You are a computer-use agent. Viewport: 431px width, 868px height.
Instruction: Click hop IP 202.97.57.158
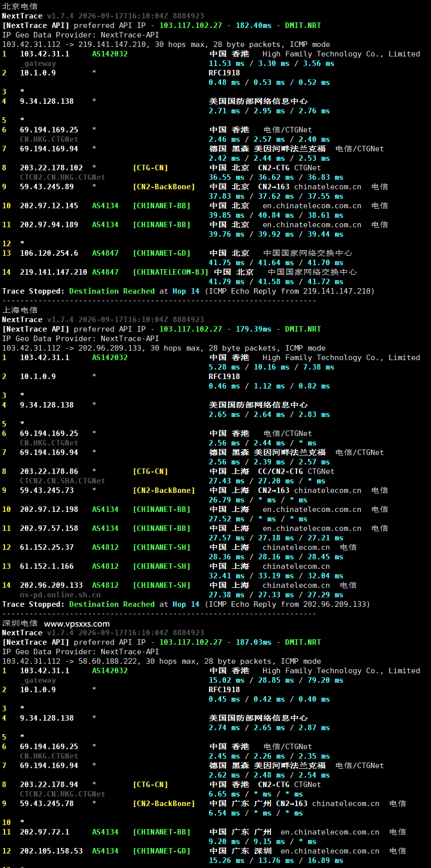49,528
